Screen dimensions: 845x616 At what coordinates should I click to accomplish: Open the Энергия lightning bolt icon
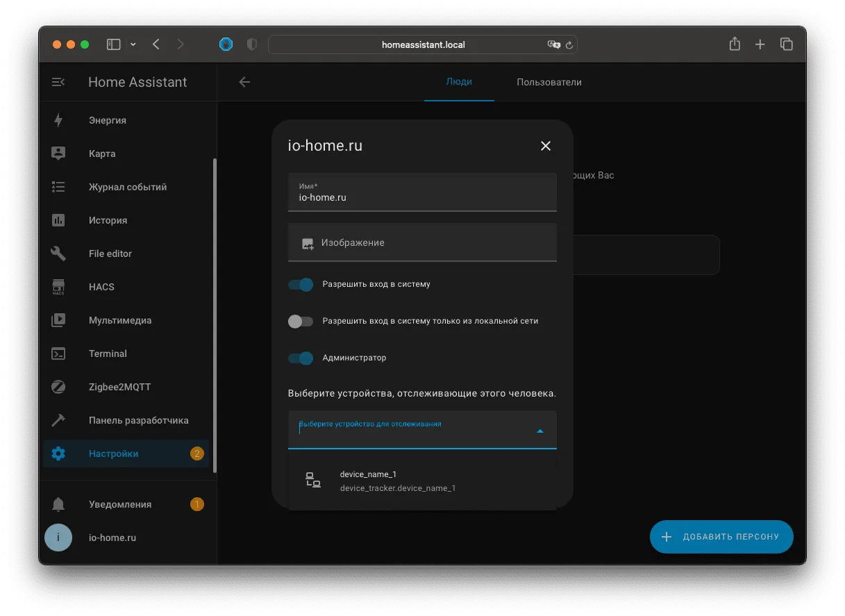tap(58, 120)
